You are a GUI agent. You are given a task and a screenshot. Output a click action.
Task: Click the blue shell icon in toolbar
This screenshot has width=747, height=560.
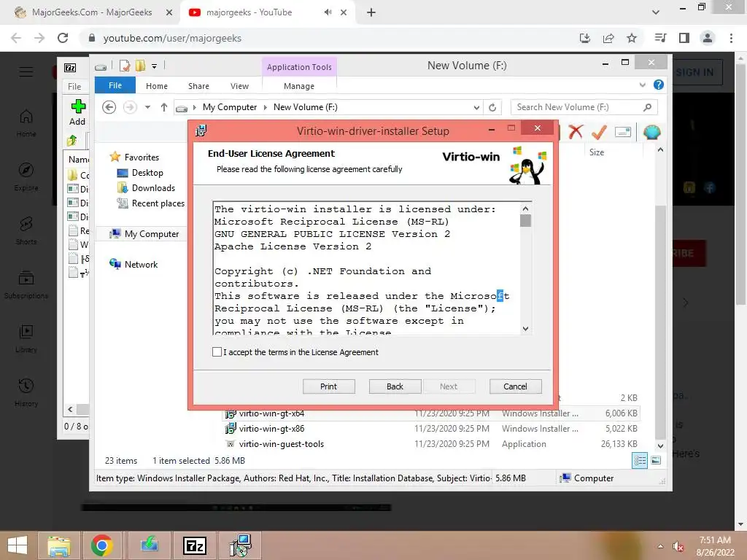[651, 132]
